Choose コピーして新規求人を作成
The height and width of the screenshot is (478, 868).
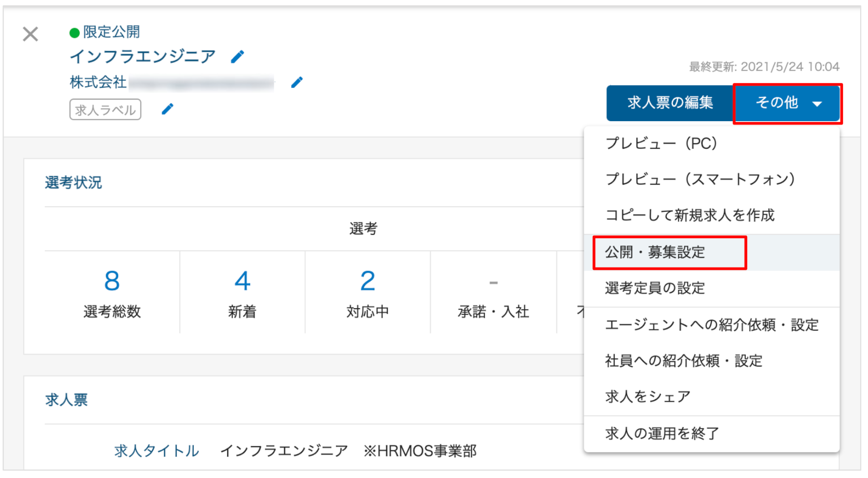click(712, 215)
